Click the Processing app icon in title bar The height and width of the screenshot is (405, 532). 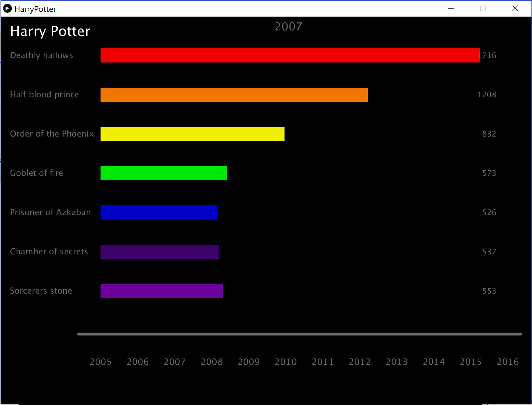7,9
